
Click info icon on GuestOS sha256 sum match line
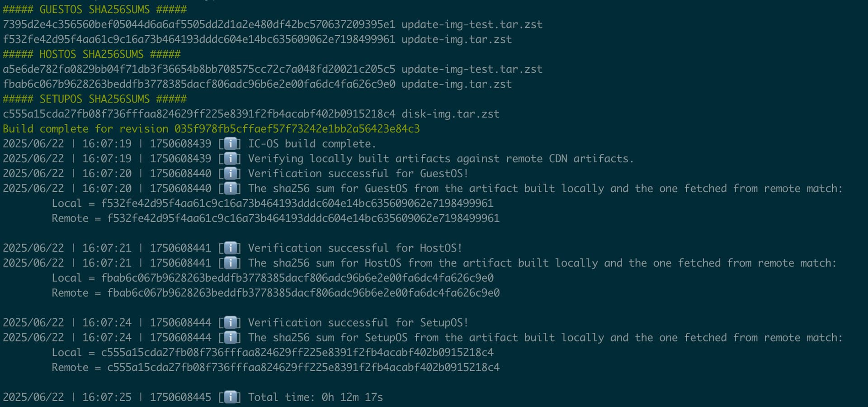point(232,189)
